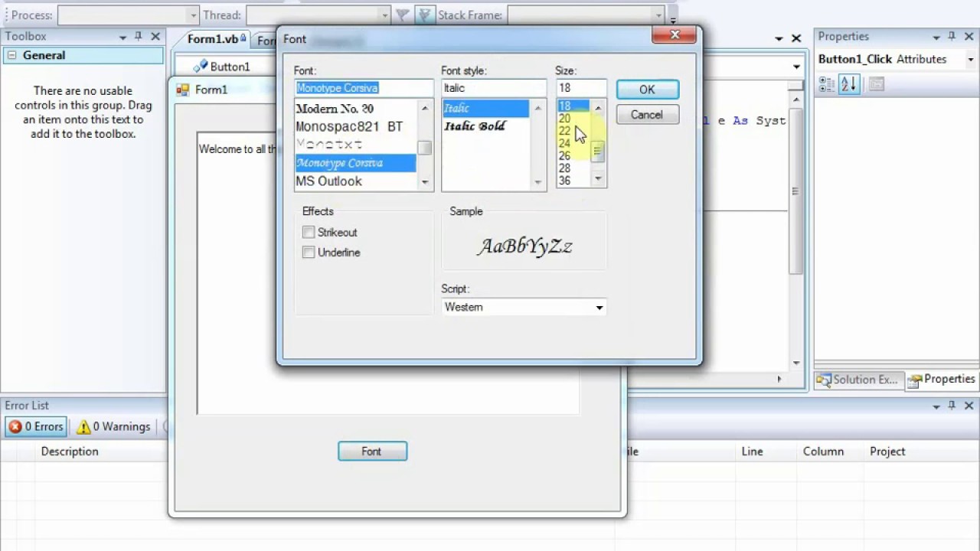Click the Property Pages icon in Properties
The image size is (980, 551).
tap(876, 84)
